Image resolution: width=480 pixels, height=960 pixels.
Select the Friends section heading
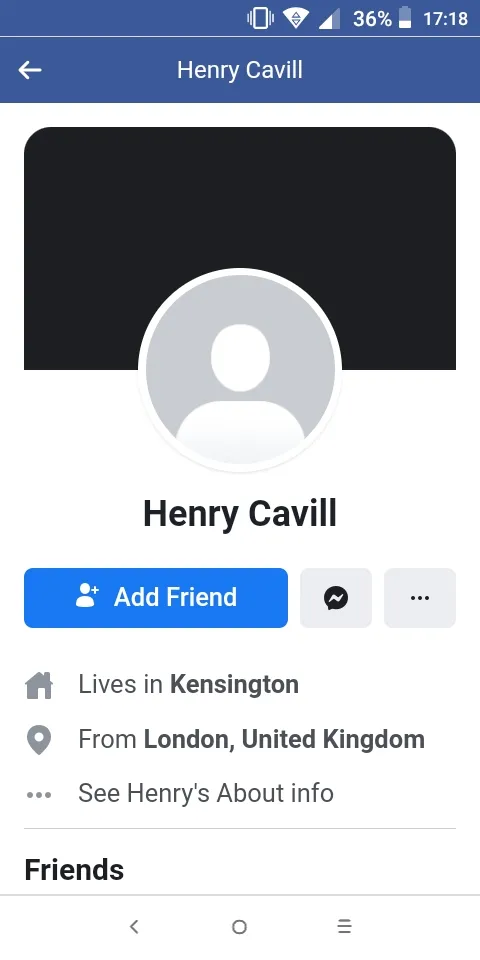tap(74, 869)
